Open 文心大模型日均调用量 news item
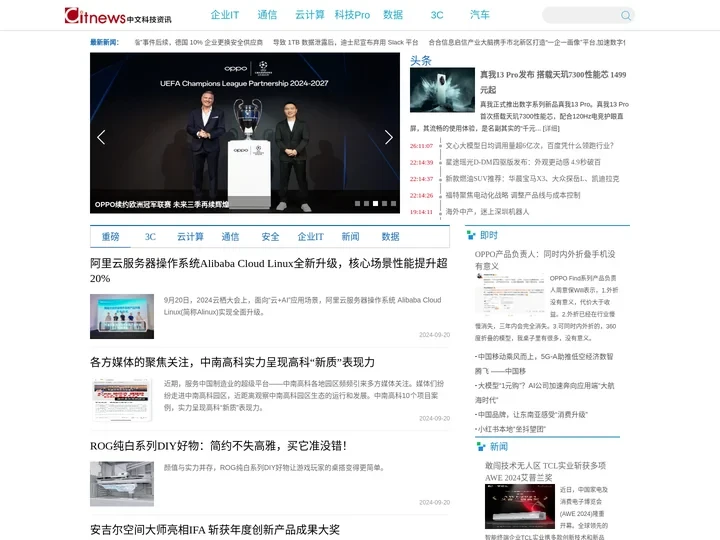 click(529, 146)
